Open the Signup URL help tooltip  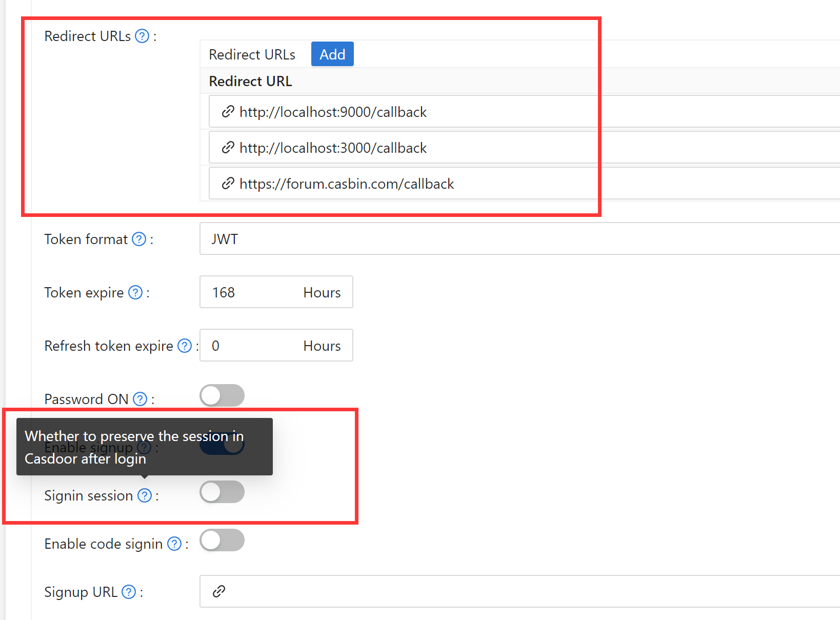[x=128, y=591]
